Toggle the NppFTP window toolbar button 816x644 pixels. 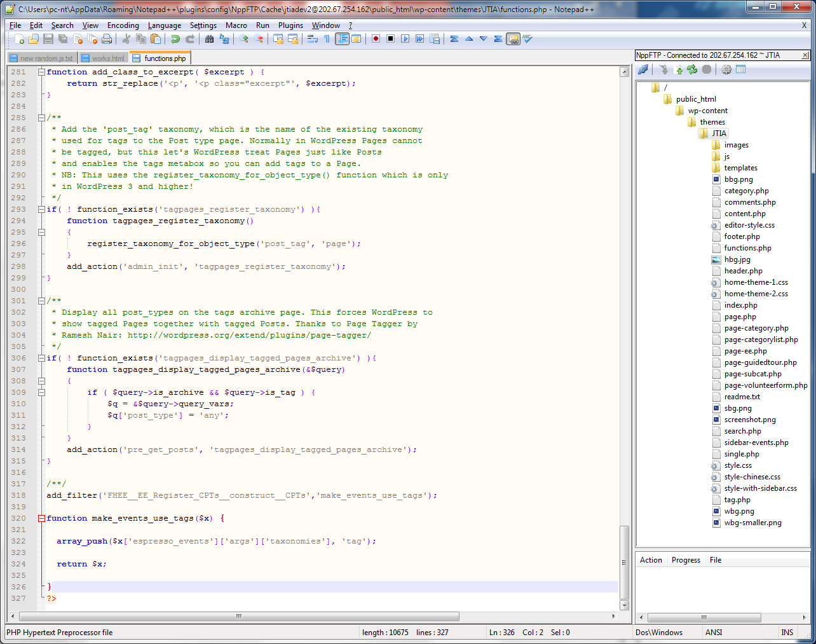513,39
